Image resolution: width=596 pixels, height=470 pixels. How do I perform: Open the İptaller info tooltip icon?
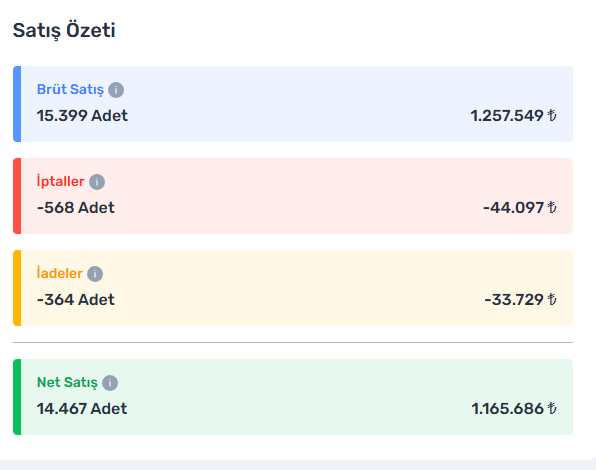click(x=97, y=182)
